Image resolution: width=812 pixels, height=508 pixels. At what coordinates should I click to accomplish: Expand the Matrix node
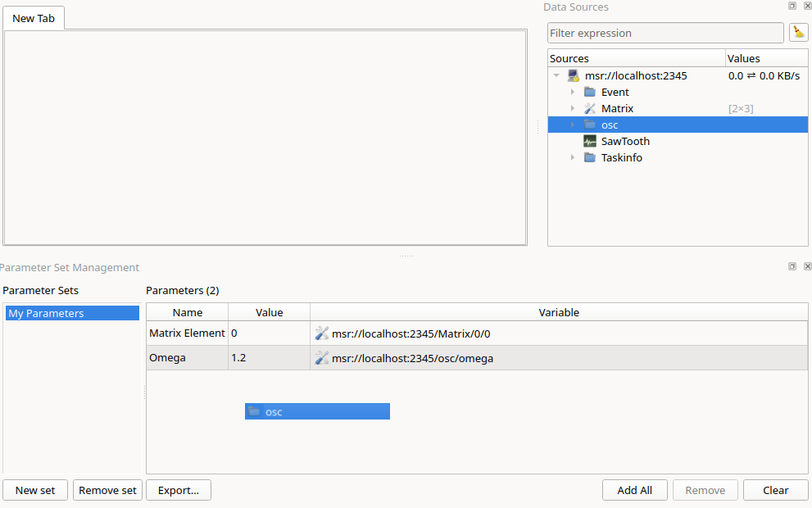(573, 108)
